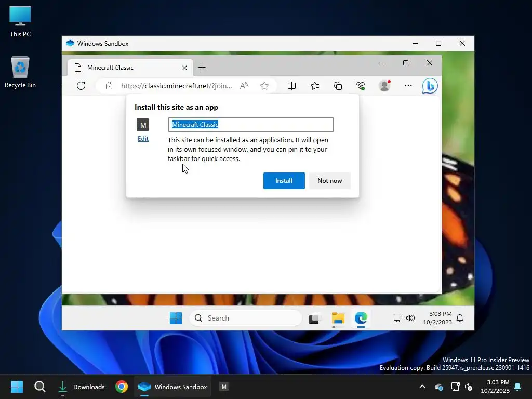Open Sandbox network tray icon

tap(397, 318)
